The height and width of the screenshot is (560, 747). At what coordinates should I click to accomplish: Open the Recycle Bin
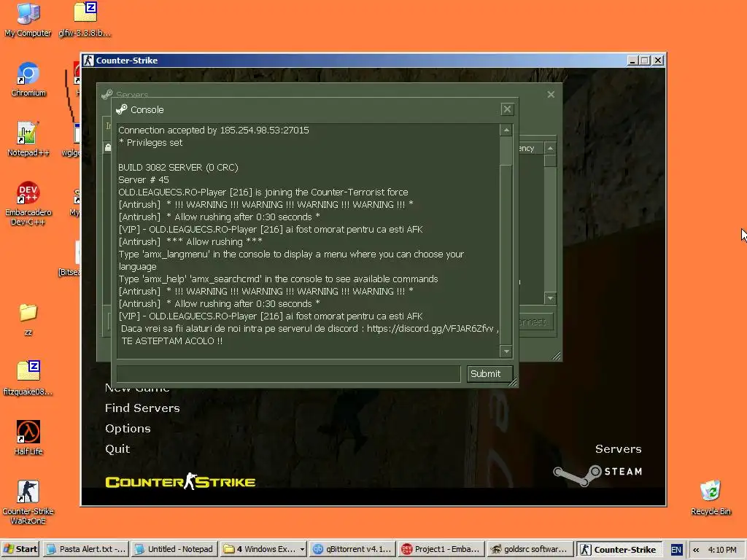coord(711,498)
